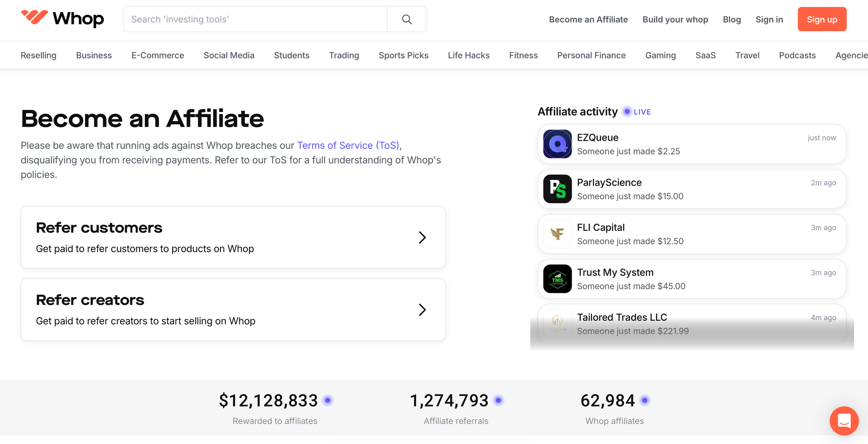Screen dimensions: 868x444
Task: Open the Students category
Action: click(x=292, y=55)
